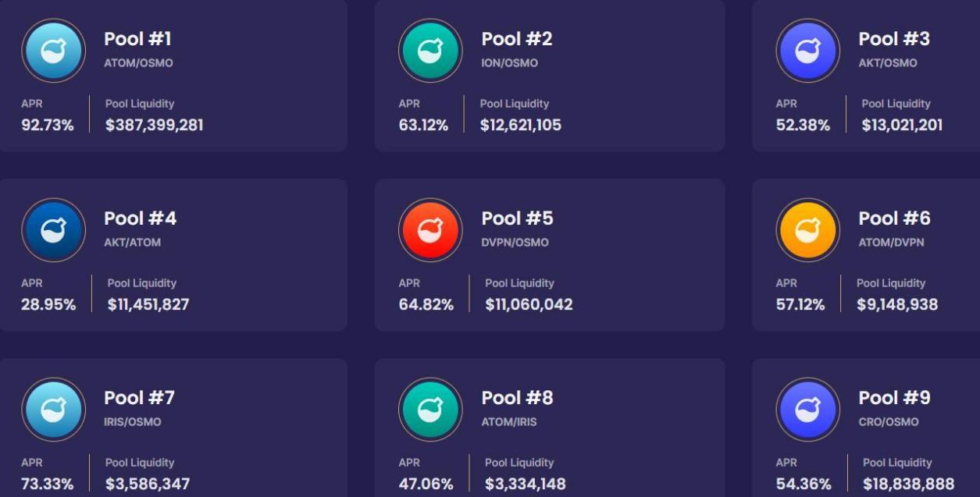The height and width of the screenshot is (497, 980).
Task: Click the light blue Pool #1 flask icon
Action: pyautogui.click(x=53, y=51)
